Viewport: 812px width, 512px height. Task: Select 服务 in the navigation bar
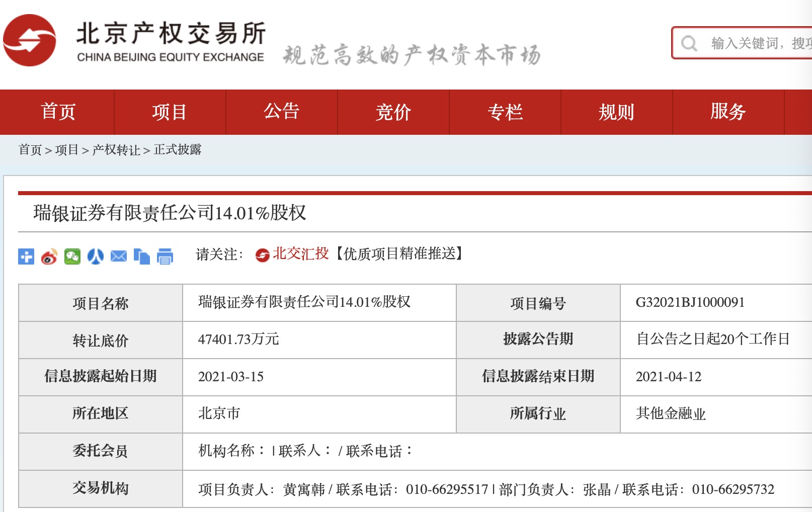tap(728, 112)
